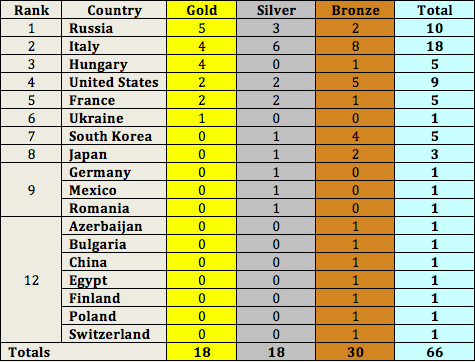Click the merged rank 12 cell
The width and height of the screenshot is (475, 362).
[31, 280]
